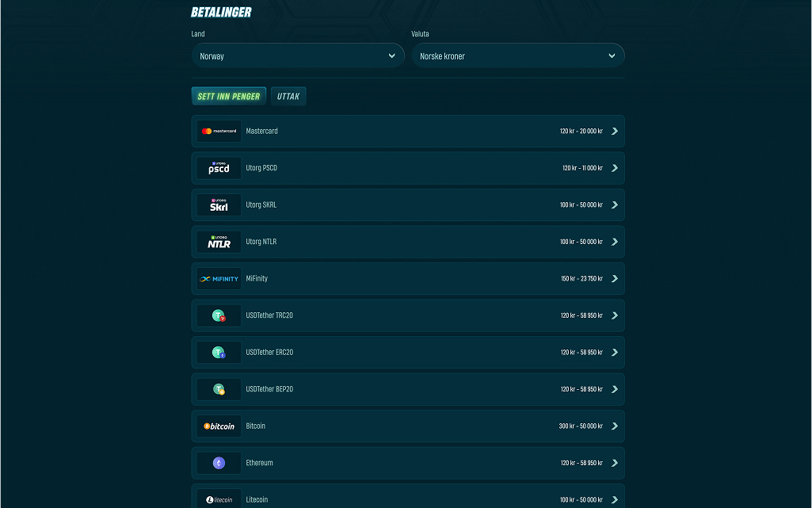Click the USDTether TRC20 method name
The width and height of the screenshot is (812, 508).
[269, 315]
